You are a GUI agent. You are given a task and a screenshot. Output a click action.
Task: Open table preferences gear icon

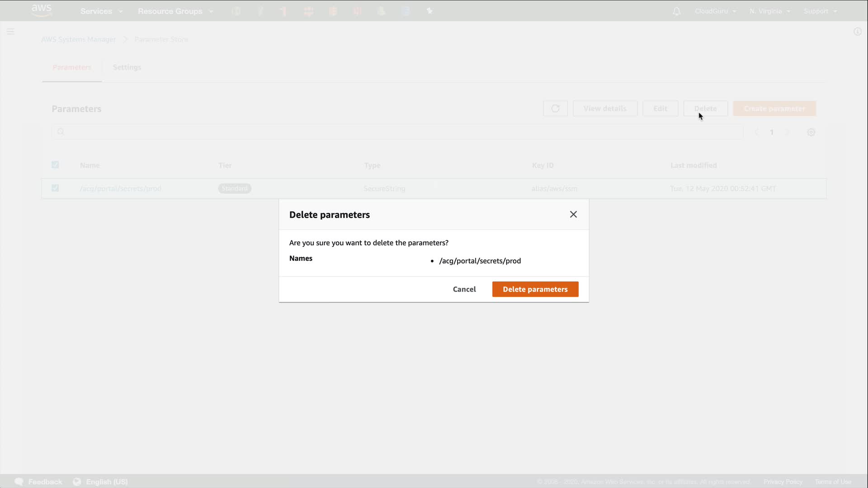(x=811, y=132)
